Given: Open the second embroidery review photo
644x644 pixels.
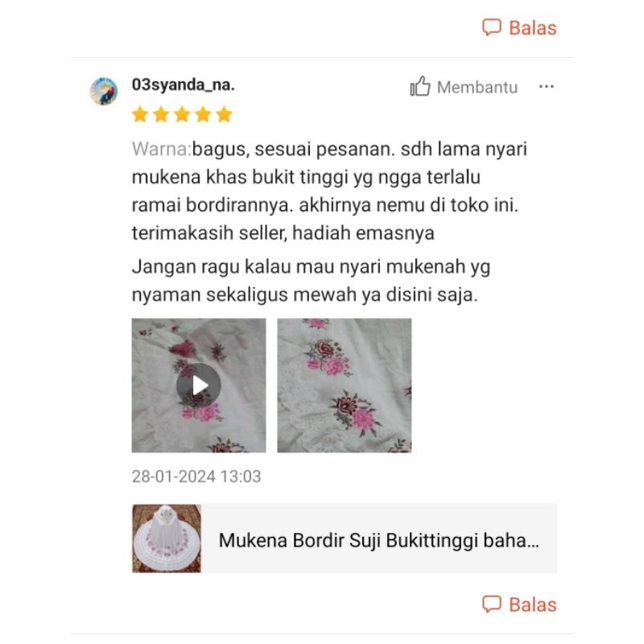Looking at the screenshot, I should tap(345, 386).
